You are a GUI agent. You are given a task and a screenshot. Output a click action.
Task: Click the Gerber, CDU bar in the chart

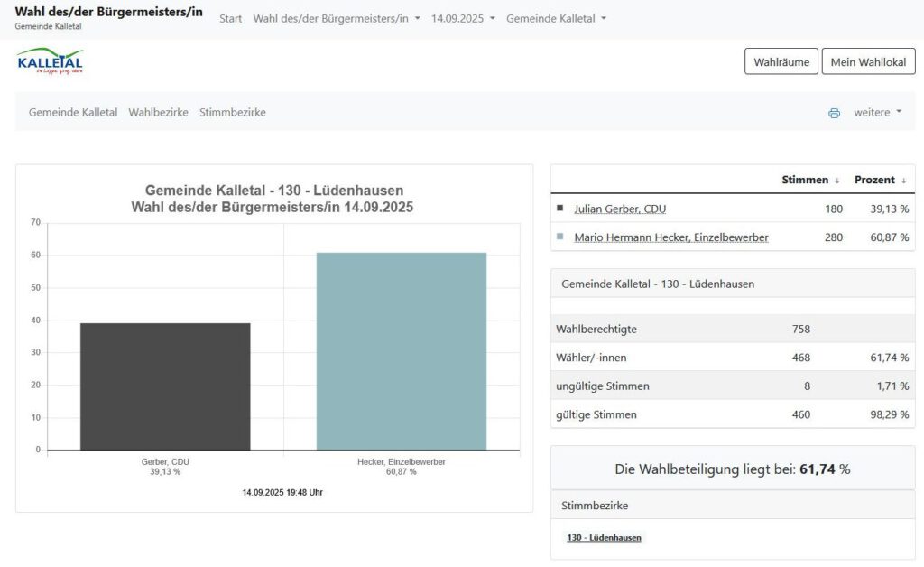point(165,386)
